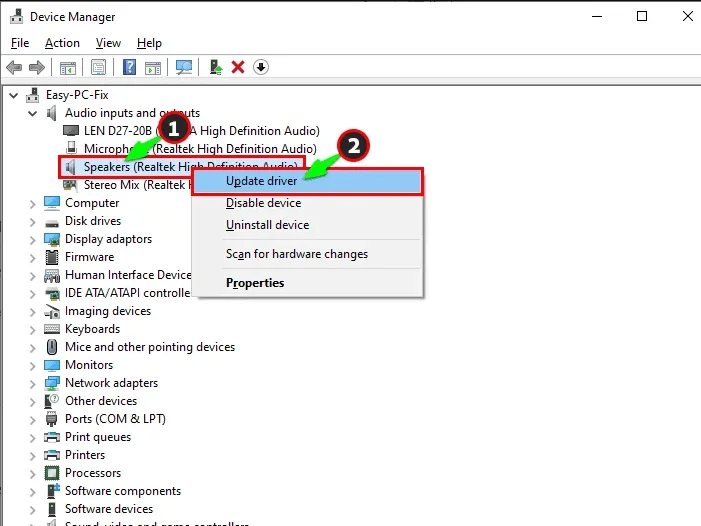Choose Disable device from context menu
The width and height of the screenshot is (701, 526).
(308, 203)
